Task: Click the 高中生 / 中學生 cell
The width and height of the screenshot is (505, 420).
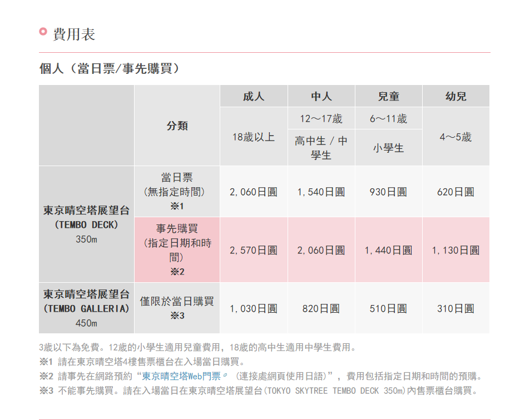Action: click(x=321, y=148)
